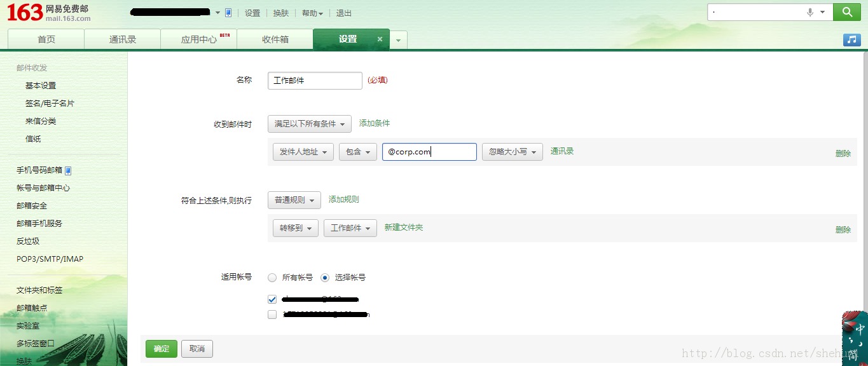This screenshot has width=868, height=366.
Task: Open 来信分类 in the sidebar
Action: 41,121
